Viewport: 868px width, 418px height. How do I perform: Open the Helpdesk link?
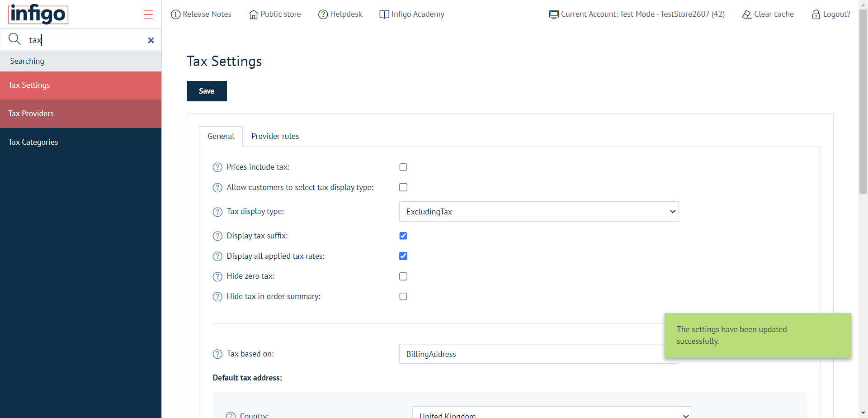[x=340, y=14]
